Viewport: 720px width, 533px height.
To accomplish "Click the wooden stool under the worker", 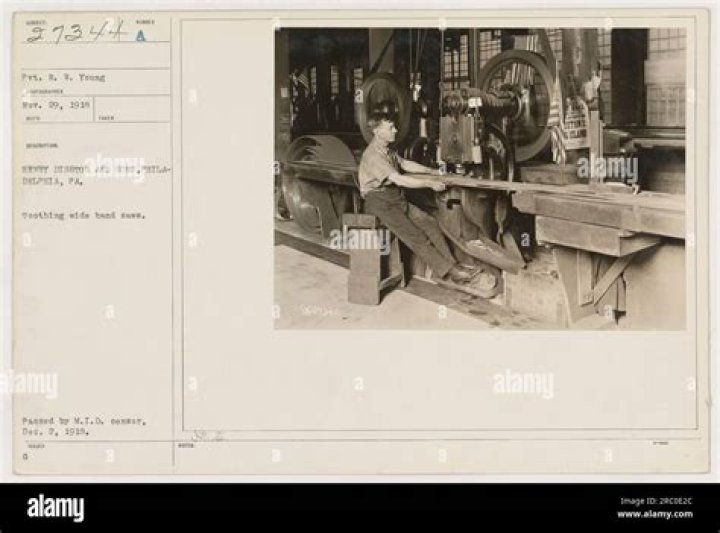I will (x=374, y=259).
